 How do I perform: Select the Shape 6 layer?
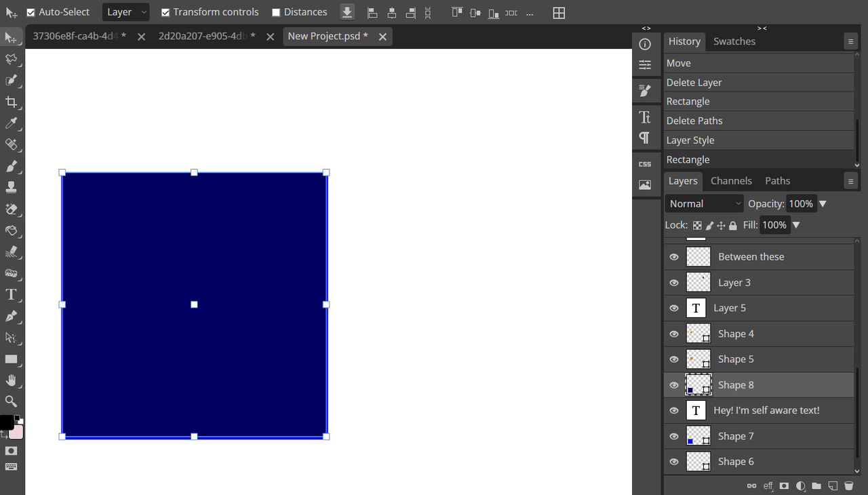759,462
